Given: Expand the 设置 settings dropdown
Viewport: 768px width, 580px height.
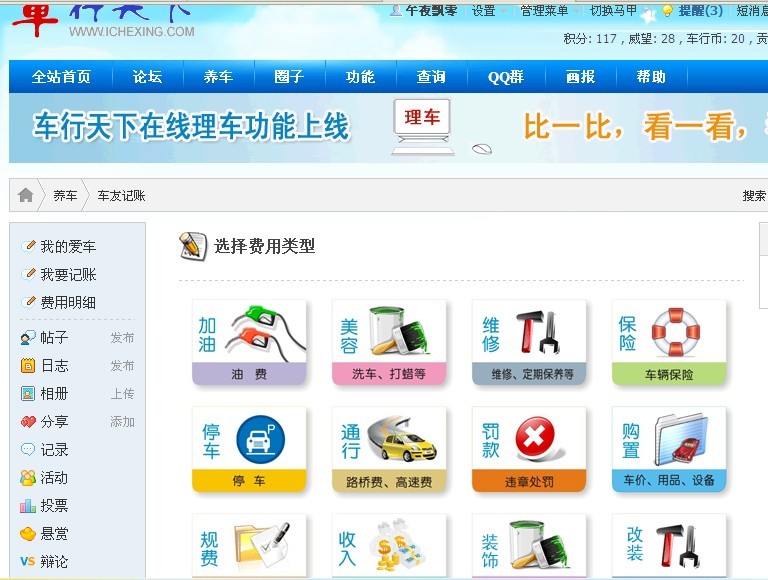Looking at the screenshot, I should point(489,10).
